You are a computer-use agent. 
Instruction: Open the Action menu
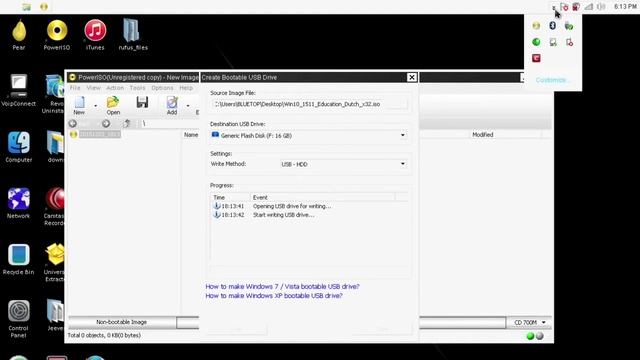pyautogui.click(x=115, y=88)
